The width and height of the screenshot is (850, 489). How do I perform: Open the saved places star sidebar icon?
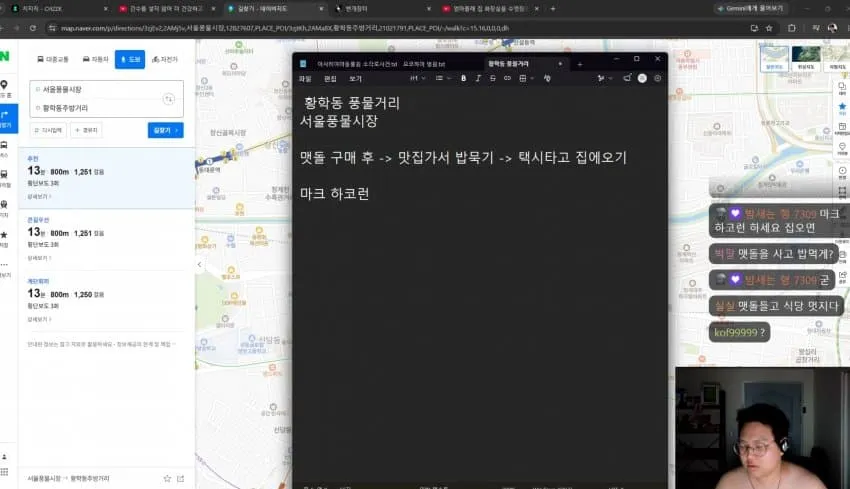coord(4,238)
